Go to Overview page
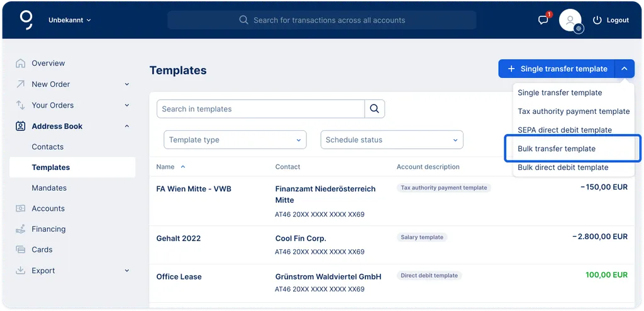The image size is (644, 311). [48, 64]
